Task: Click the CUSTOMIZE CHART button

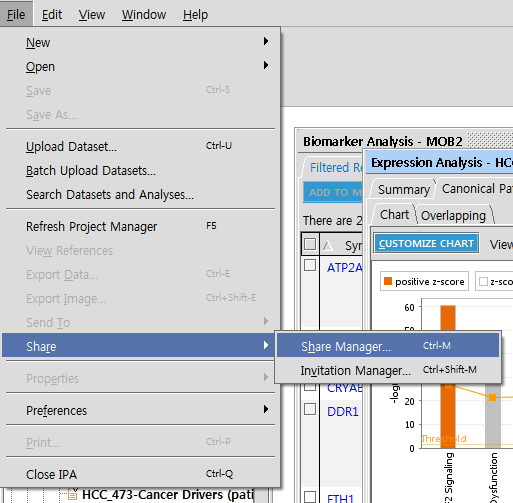Action: click(426, 243)
